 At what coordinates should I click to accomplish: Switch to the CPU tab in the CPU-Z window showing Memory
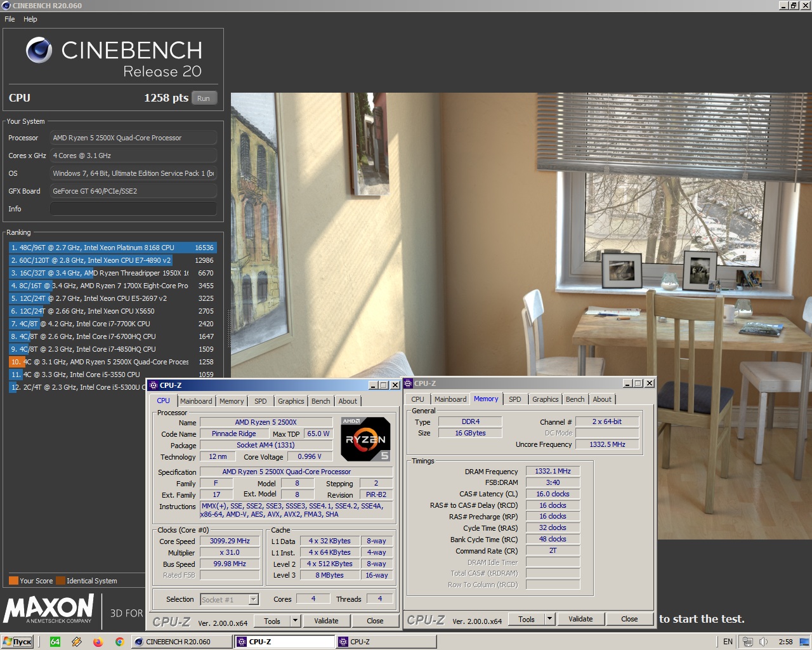[x=417, y=399]
